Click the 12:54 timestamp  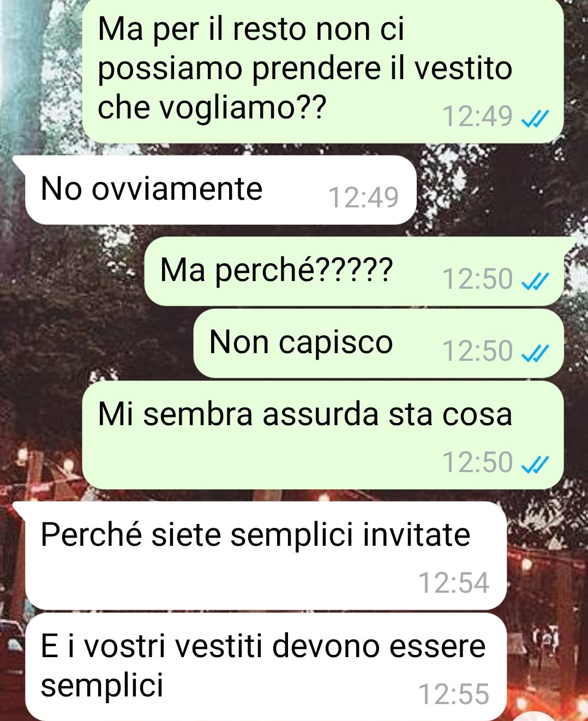[454, 583]
